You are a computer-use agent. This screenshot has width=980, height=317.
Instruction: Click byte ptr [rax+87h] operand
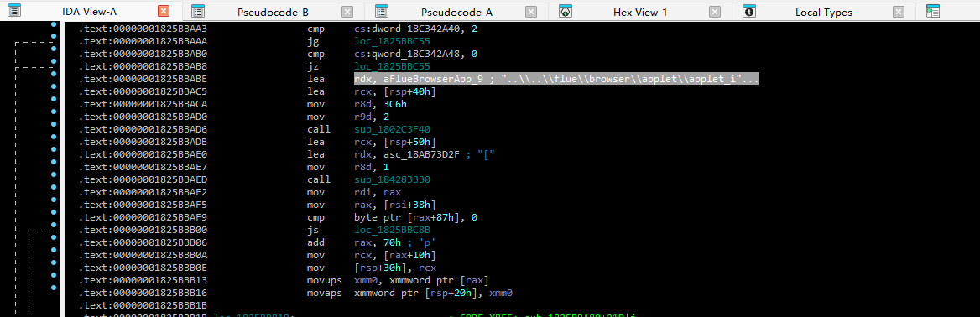[x=408, y=217]
